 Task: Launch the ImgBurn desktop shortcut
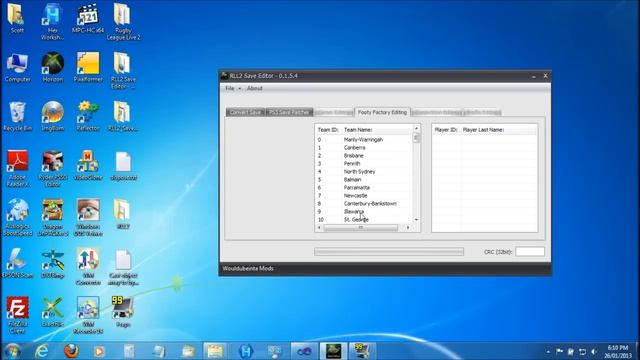[x=53, y=116]
